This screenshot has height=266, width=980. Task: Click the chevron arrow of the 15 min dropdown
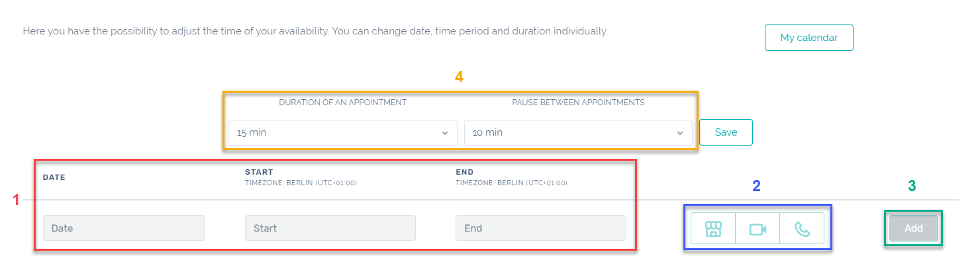point(444,133)
